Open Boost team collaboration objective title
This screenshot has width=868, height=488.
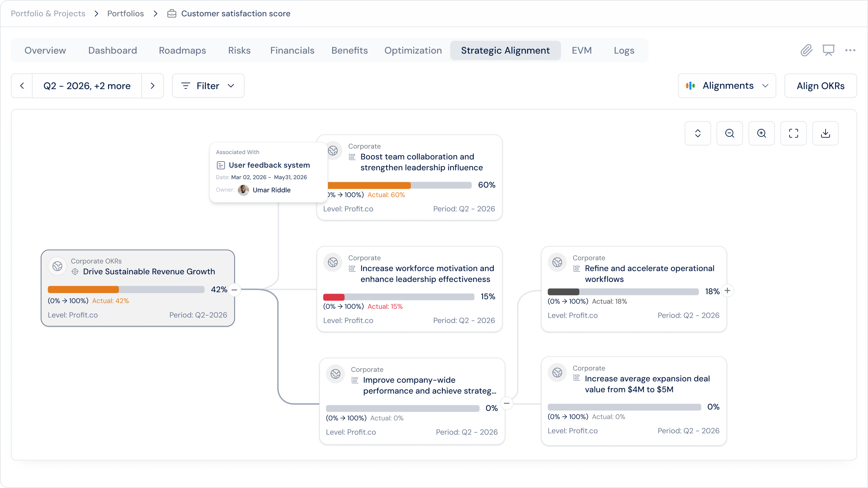click(421, 162)
